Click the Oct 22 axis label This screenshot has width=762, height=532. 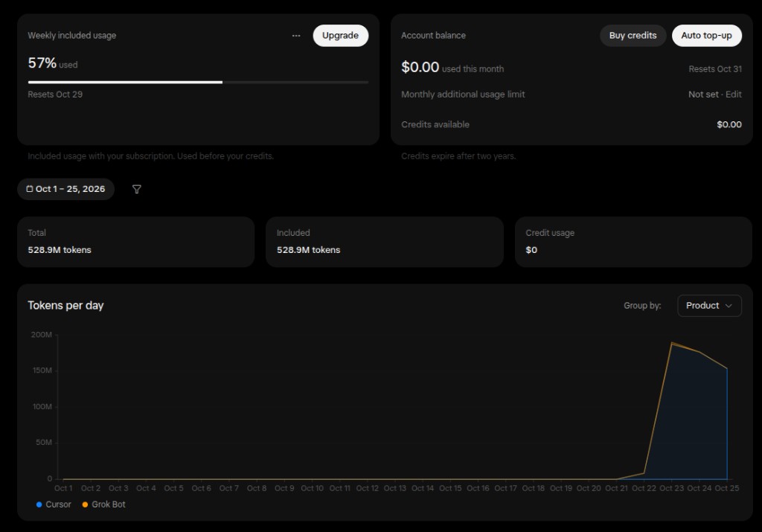coord(644,488)
